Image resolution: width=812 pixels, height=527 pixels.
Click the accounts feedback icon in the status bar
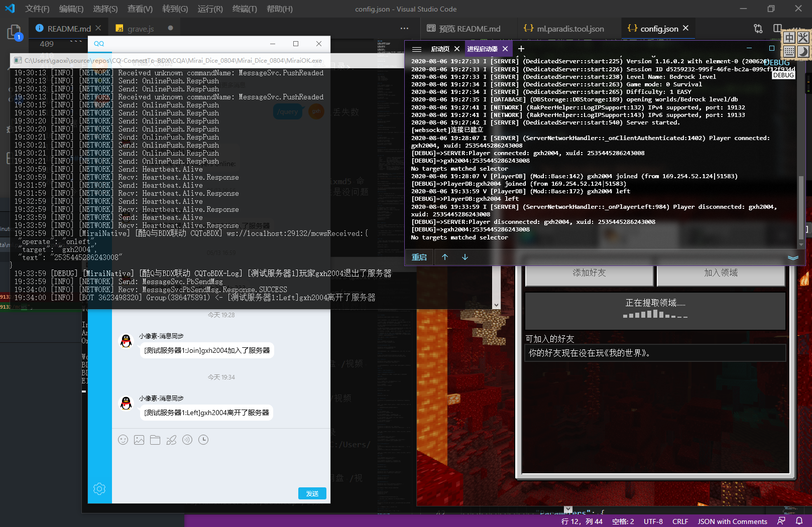782,521
